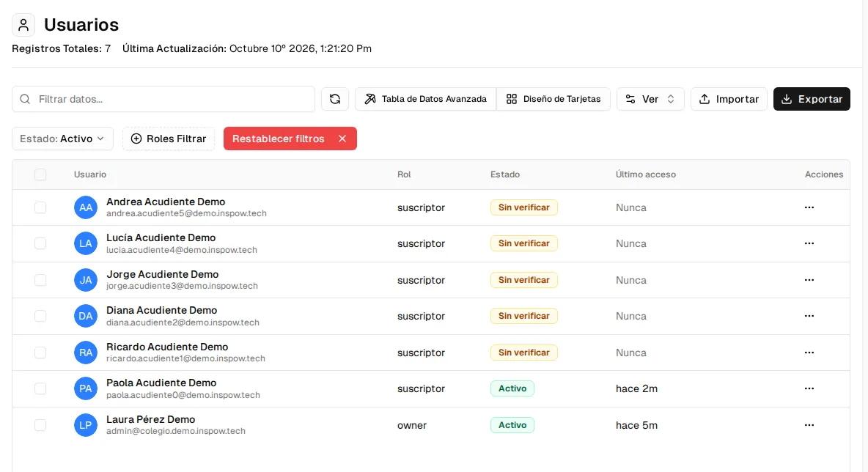
Task: Click the Activo badge for Paola
Action: click(x=512, y=388)
